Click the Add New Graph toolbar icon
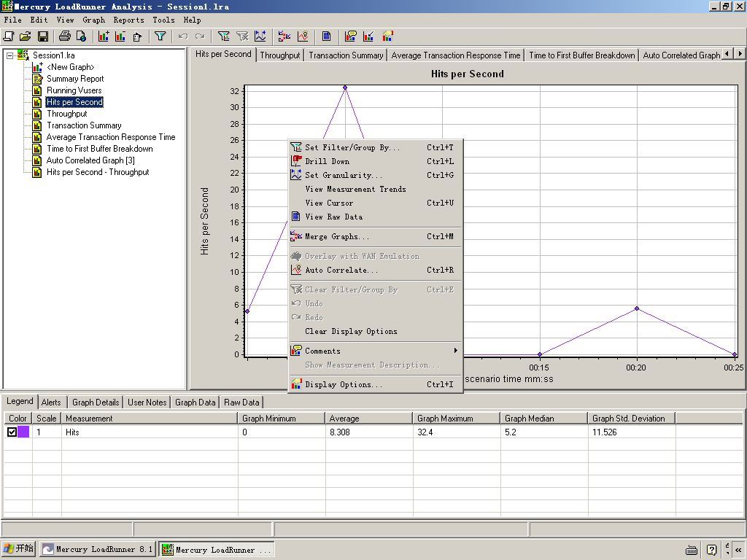The width and height of the screenshot is (747, 560). click(104, 36)
